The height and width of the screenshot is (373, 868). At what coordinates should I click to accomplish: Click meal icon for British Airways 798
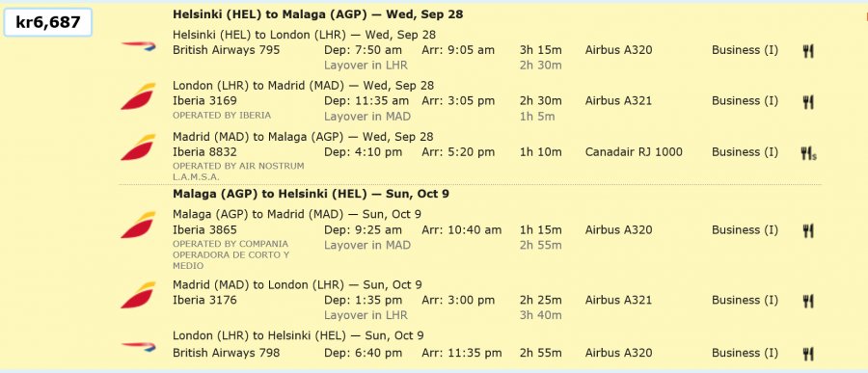[807, 354]
